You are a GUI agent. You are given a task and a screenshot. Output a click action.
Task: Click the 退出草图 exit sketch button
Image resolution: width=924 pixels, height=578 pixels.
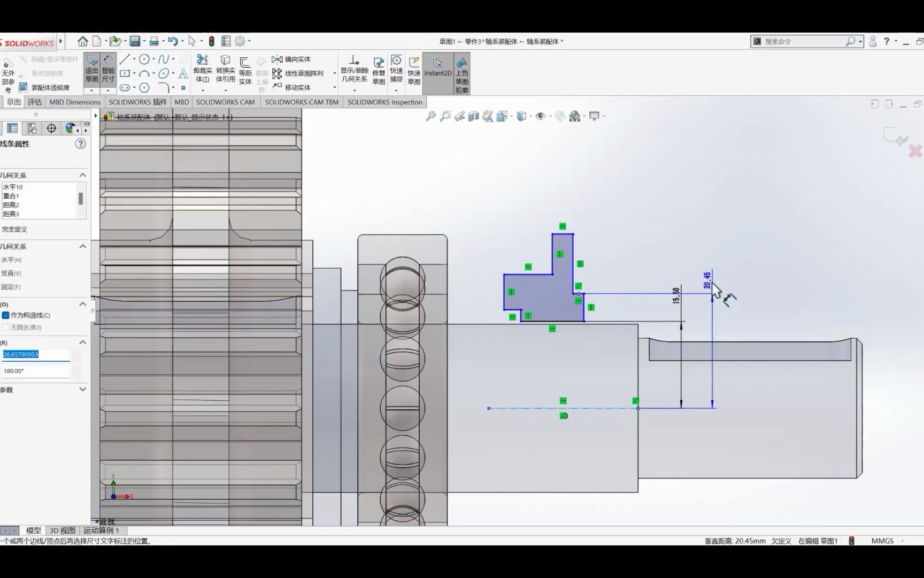[91, 69]
